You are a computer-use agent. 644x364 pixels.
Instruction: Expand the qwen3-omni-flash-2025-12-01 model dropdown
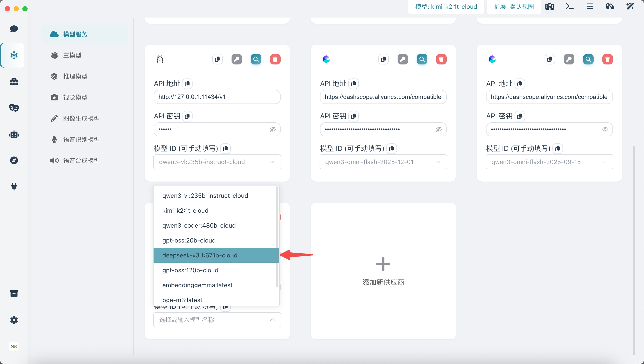tap(438, 162)
